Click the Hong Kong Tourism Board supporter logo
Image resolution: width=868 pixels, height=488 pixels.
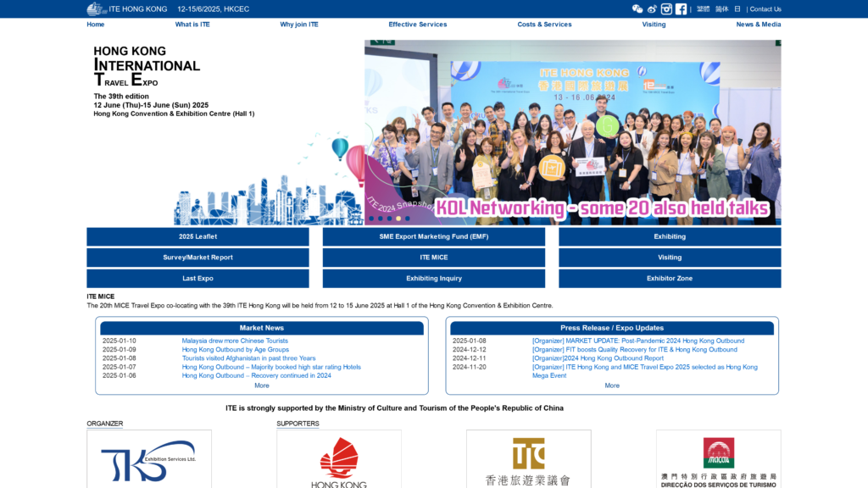click(x=339, y=459)
